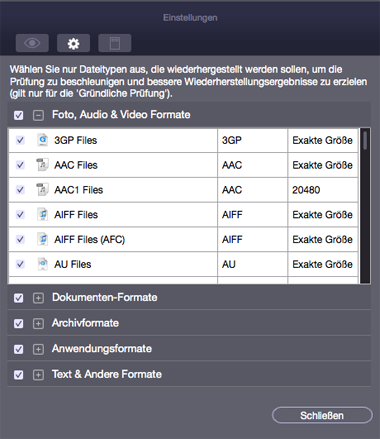Click the Anwendungsformate label
This screenshot has width=380, height=439.
pyautogui.click(x=102, y=349)
